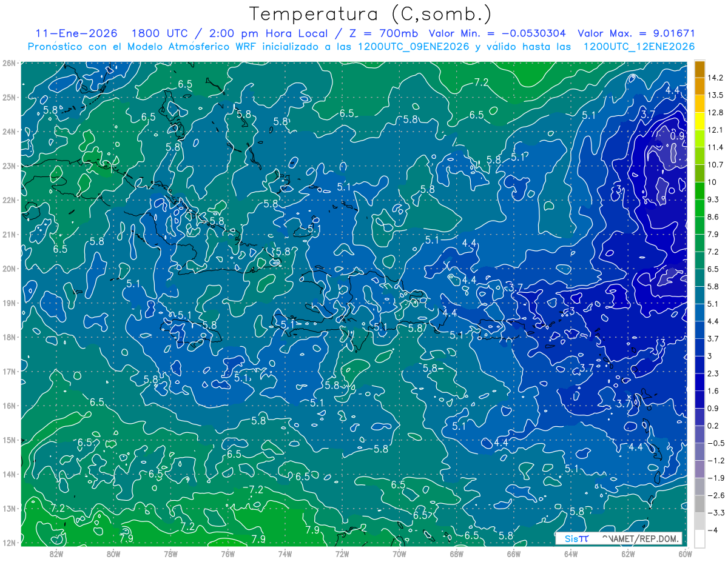Viewport: 728px width, 562px height.
Task: Click the "Valor Max. = 9.01671" text
Action: [x=636, y=33]
